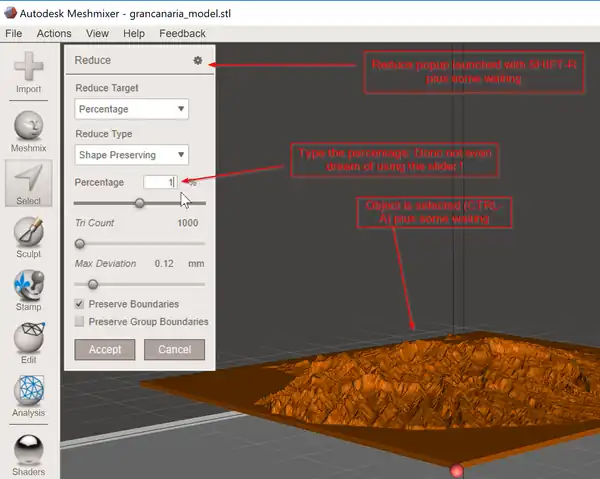Click the Reduce panel gear icon

pos(198,61)
